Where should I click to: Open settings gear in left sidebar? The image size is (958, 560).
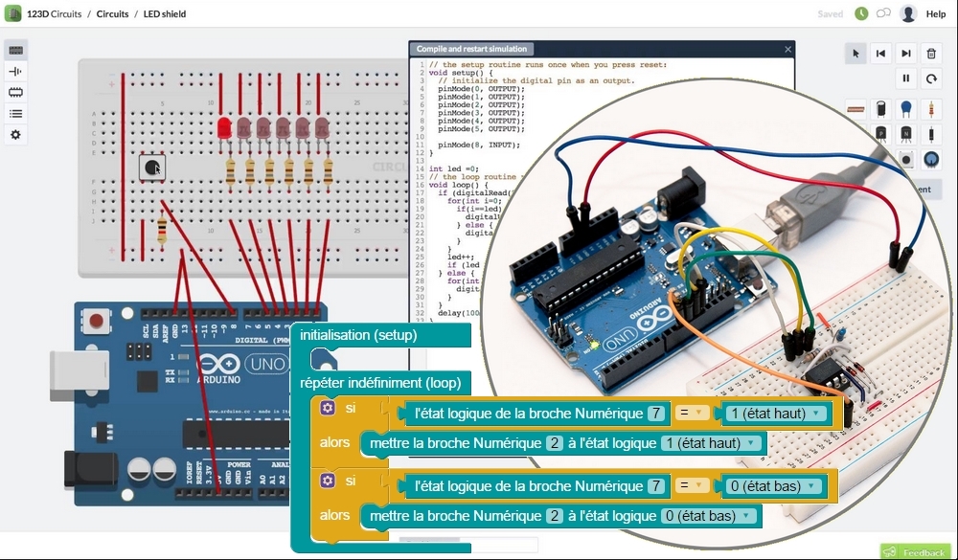click(x=16, y=134)
